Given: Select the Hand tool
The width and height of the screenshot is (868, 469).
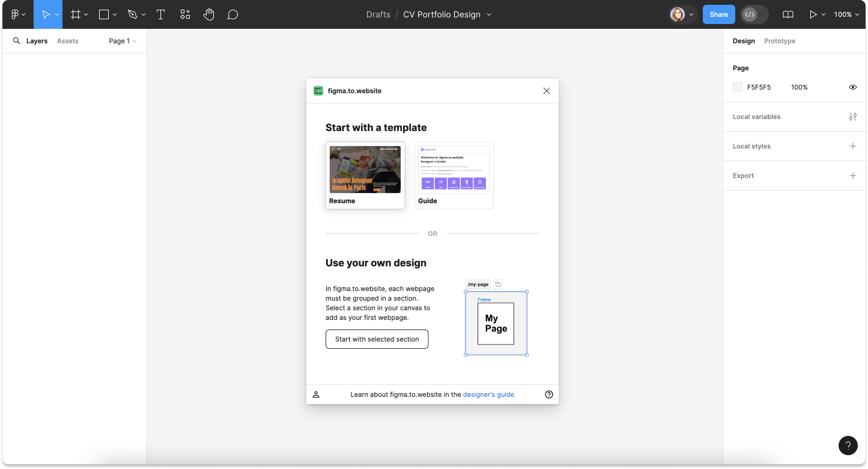Looking at the screenshot, I should point(208,14).
